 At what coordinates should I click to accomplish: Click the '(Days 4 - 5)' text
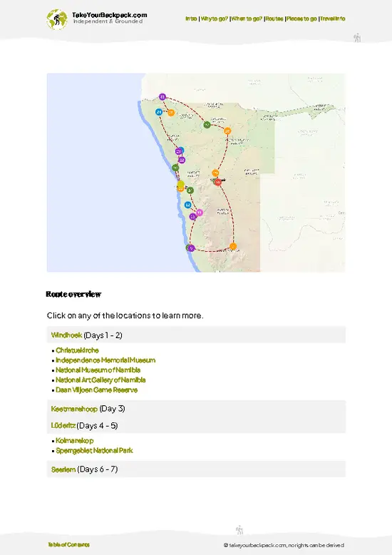click(x=98, y=425)
